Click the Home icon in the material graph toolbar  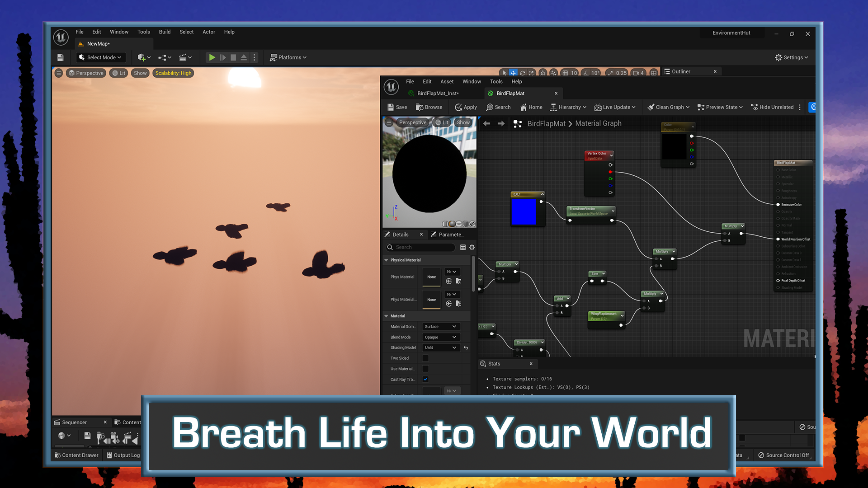click(x=530, y=107)
